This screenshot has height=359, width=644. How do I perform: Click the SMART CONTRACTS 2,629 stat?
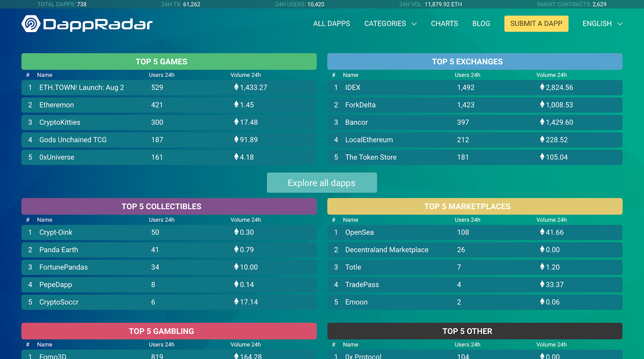click(x=572, y=4)
